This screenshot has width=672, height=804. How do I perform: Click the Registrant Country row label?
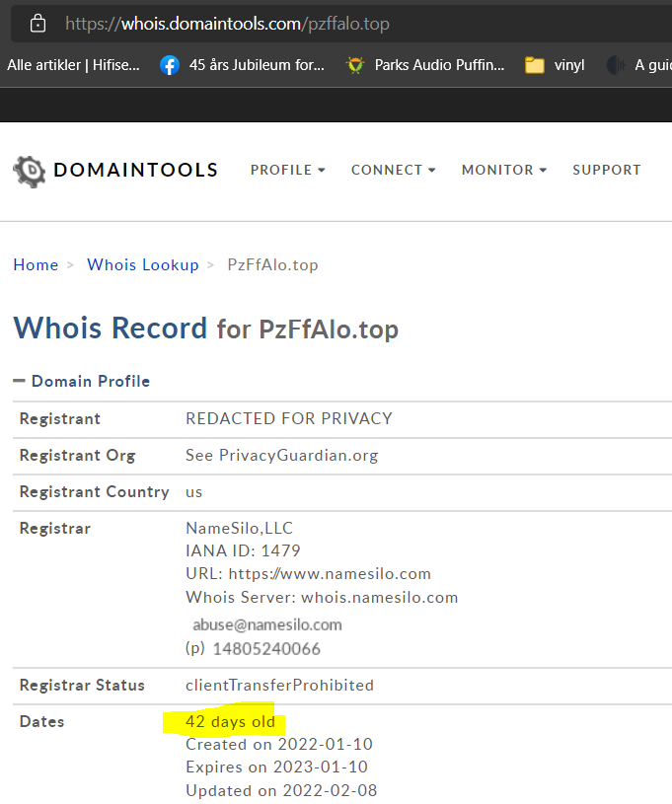point(94,491)
